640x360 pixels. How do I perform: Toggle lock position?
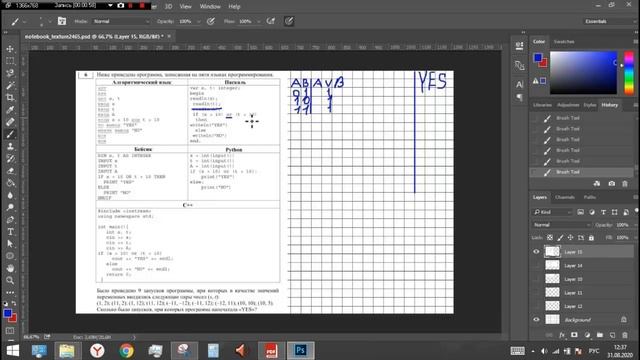tap(571, 238)
